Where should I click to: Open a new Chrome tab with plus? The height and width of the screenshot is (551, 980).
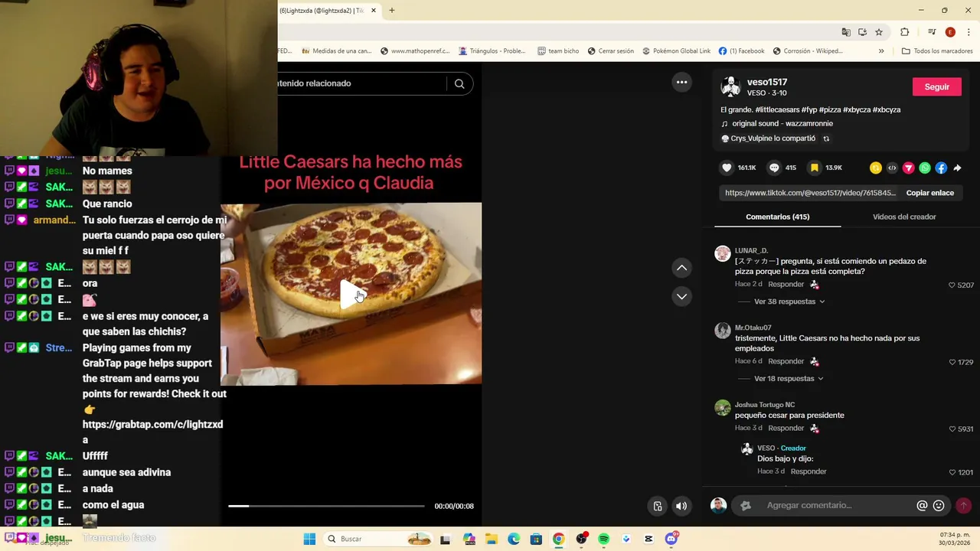(391, 11)
